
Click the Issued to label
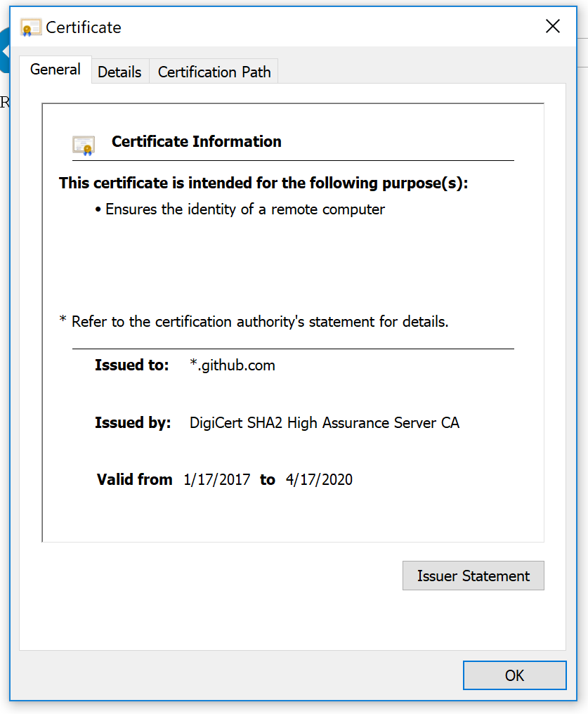pyautogui.click(x=131, y=365)
